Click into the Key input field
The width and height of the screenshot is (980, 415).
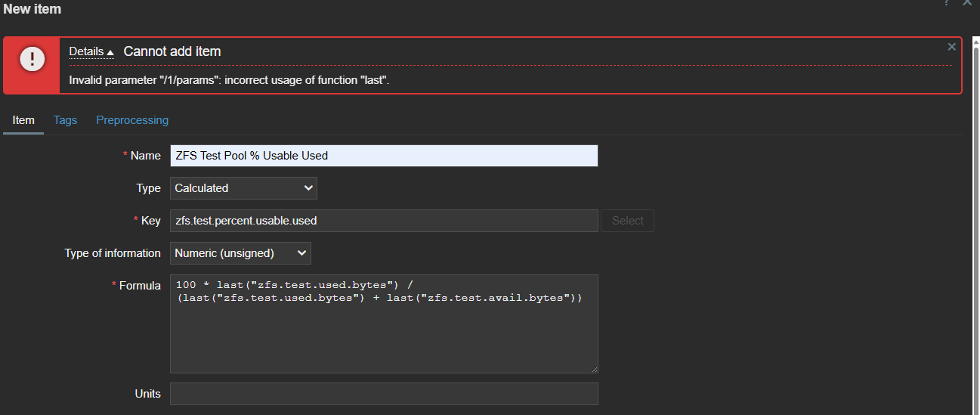(x=384, y=221)
